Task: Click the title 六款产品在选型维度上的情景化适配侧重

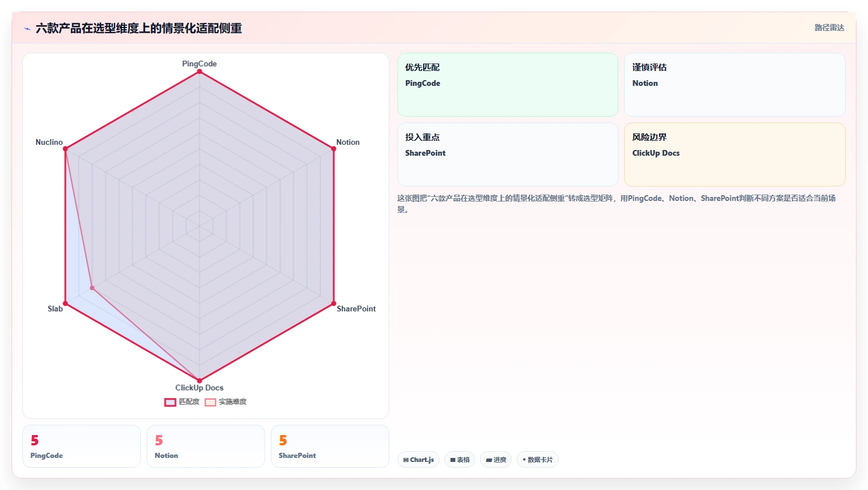Action: click(x=139, y=28)
